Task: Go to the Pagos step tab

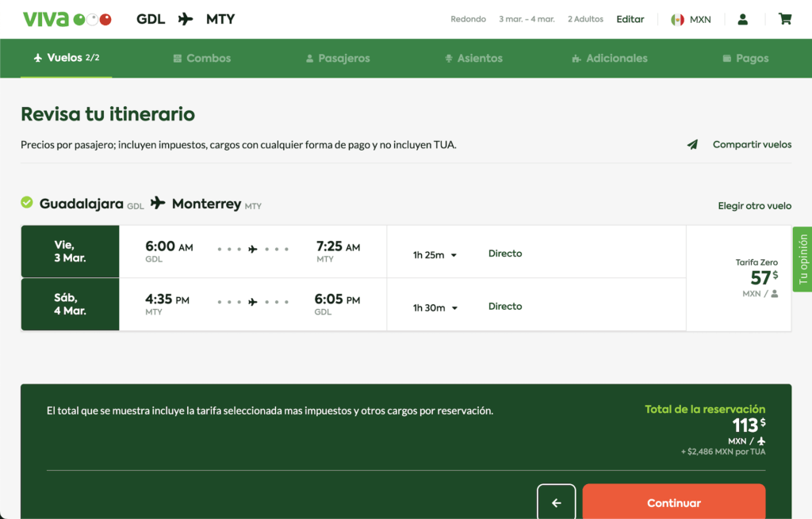Action: click(745, 59)
